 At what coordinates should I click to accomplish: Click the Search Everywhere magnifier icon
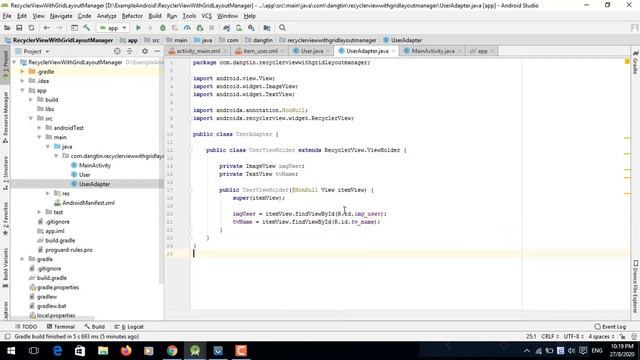click(282, 28)
